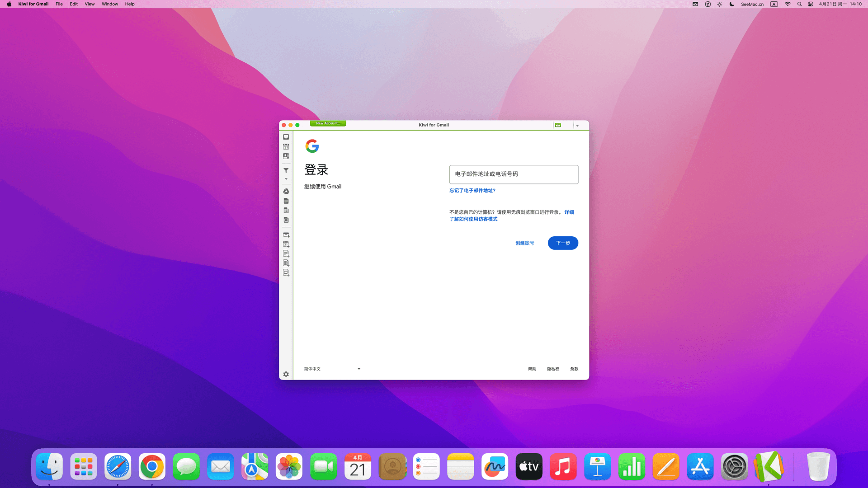The height and width of the screenshot is (488, 868).
Task: Click the input source A icon
Action: tap(774, 4)
